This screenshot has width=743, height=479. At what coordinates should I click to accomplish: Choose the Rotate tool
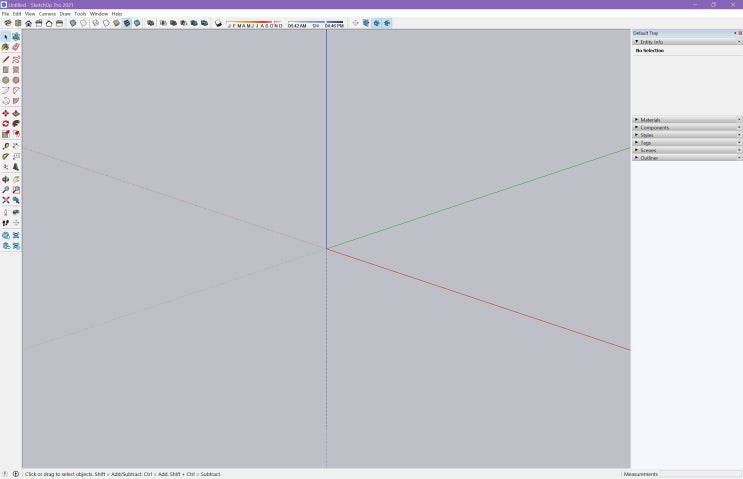pos(6,124)
